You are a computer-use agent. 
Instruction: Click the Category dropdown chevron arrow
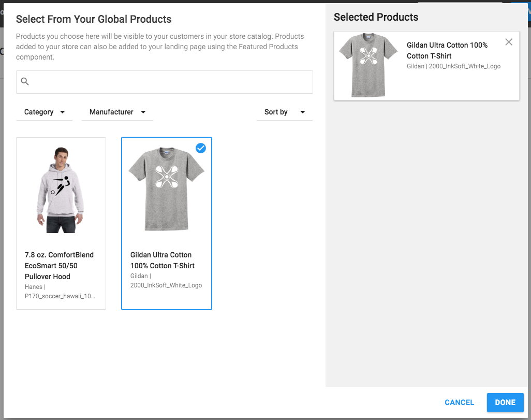(62, 112)
